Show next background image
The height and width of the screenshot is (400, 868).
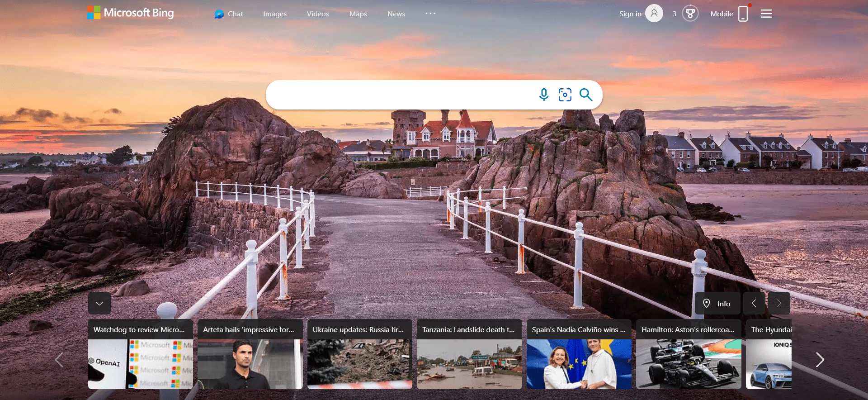pos(778,303)
